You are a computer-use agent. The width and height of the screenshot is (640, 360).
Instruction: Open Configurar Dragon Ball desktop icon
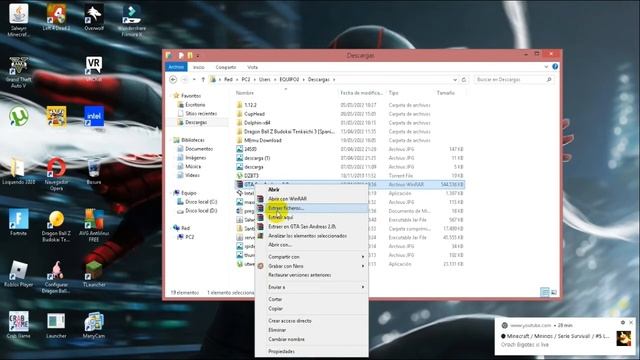[x=56, y=278]
